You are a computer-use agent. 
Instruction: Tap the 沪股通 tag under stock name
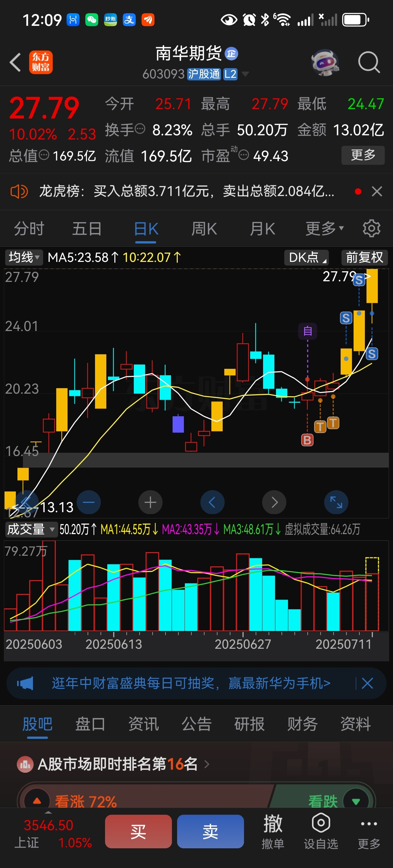coord(204,74)
